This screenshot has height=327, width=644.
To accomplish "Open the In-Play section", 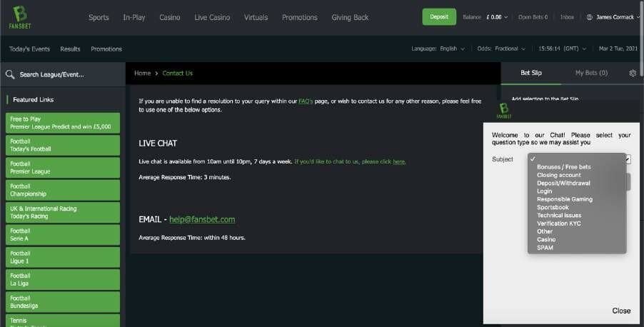I will pos(134,17).
